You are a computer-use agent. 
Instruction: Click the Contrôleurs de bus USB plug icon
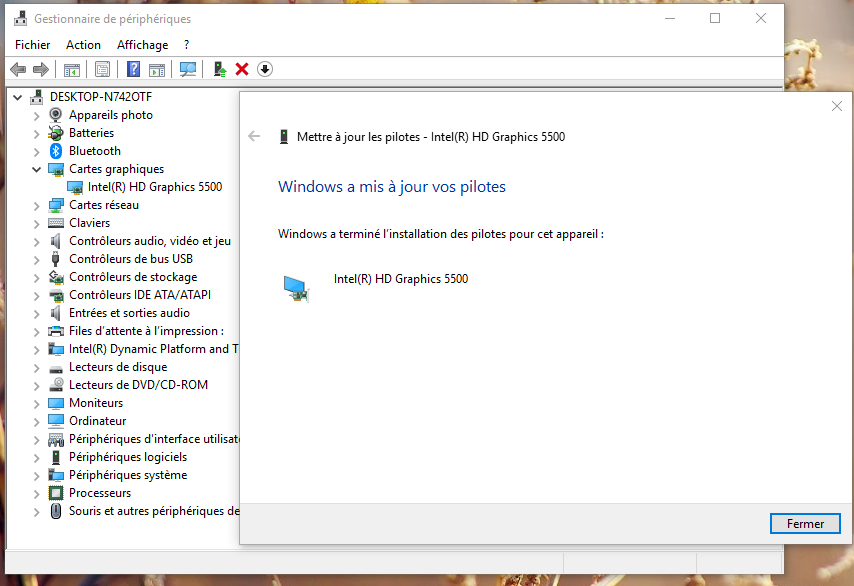[56, 259]
